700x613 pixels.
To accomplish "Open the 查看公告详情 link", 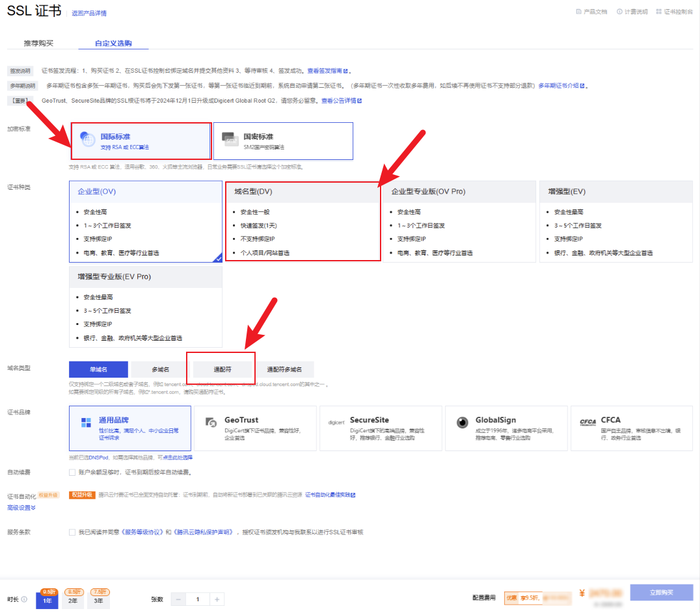I will pyautogui.click(x=342, y=101).
